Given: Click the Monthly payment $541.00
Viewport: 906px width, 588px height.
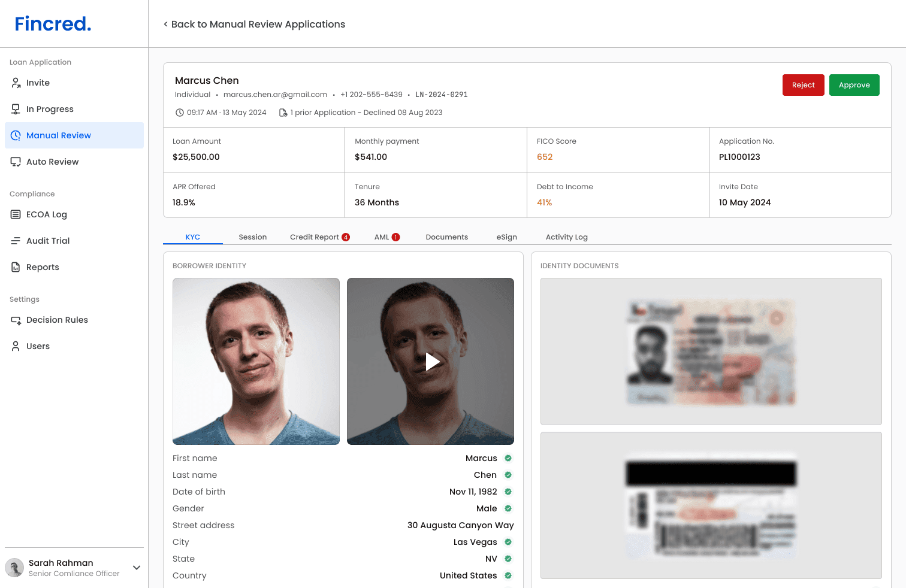Looking at the screenshot, I should [371, 157].
